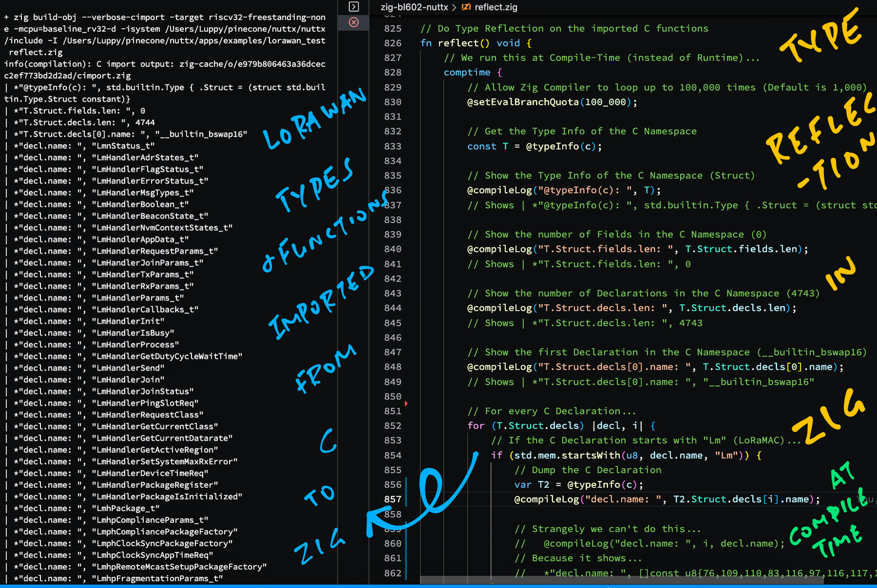Viewport: 877px width, 588px height.
Task: Click the cimport.zig path in terminal output
Action: click(67, 76)
